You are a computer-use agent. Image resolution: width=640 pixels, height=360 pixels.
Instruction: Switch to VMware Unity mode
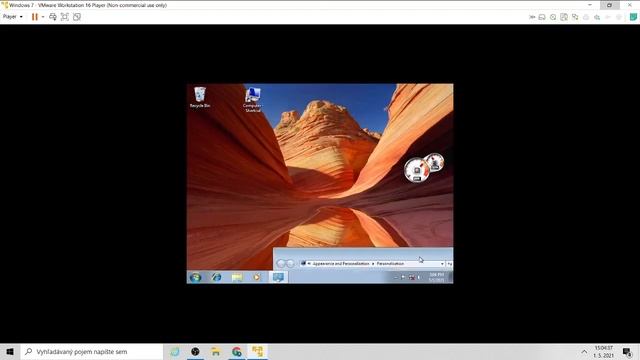pos(77,17)
